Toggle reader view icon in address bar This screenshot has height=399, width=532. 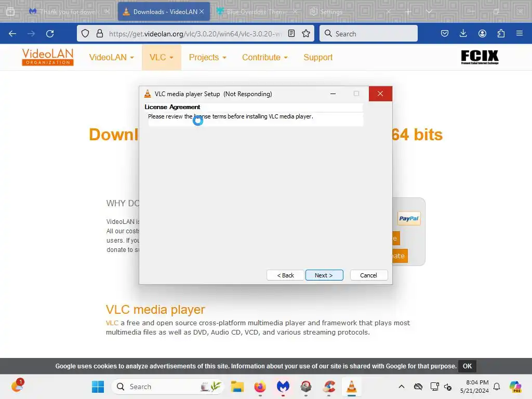point(291,33)
